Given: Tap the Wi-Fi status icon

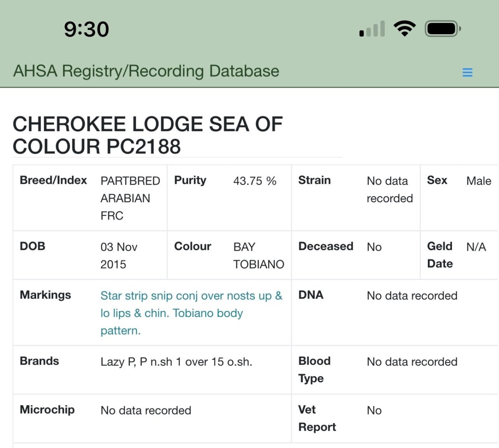Looking at the screenshot, I should (404, 29).
